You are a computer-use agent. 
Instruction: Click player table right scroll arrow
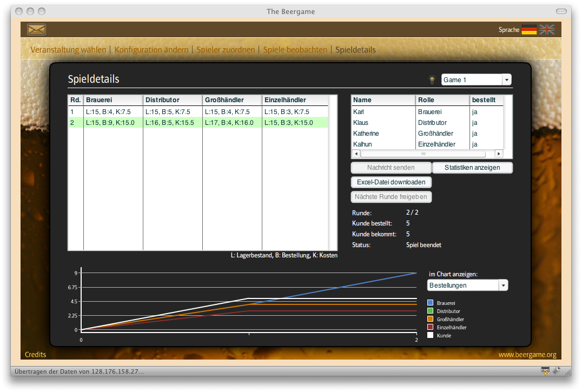pyautogui.click(x=499, y=154)
